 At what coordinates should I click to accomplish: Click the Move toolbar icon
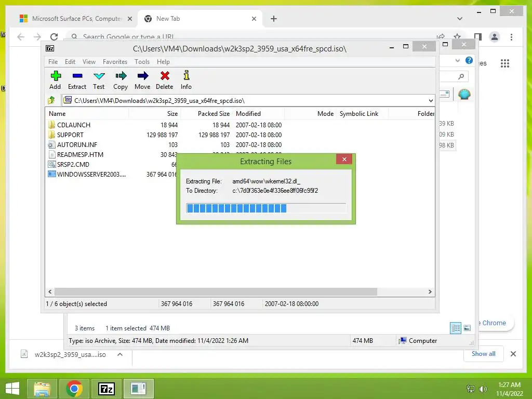(x=142, y=80)
